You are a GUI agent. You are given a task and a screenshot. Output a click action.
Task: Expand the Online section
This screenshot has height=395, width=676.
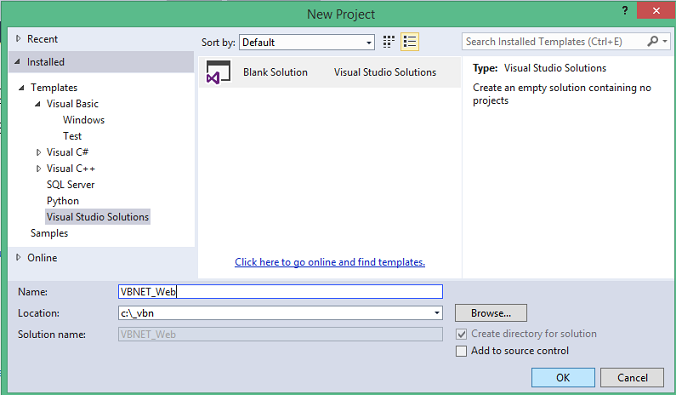(18, 257)
